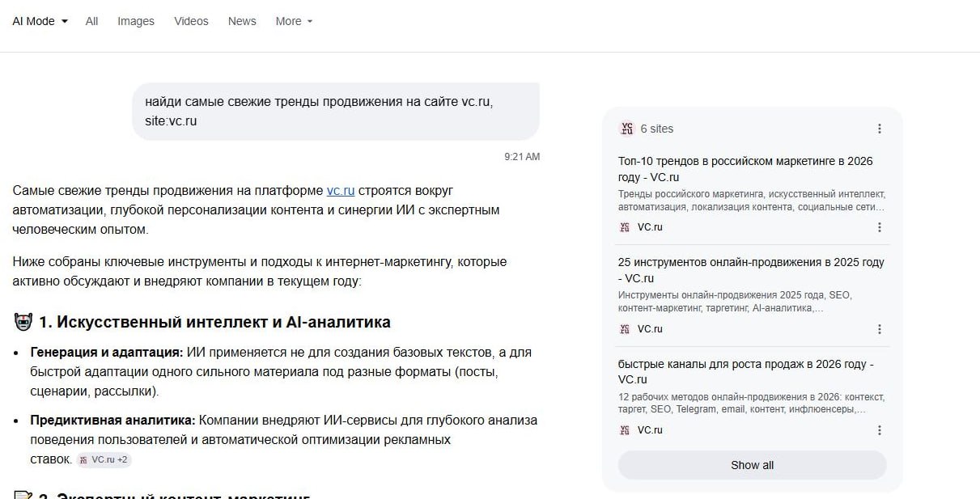
Task: Switch to the Images tab
Action: pos(136,21)
